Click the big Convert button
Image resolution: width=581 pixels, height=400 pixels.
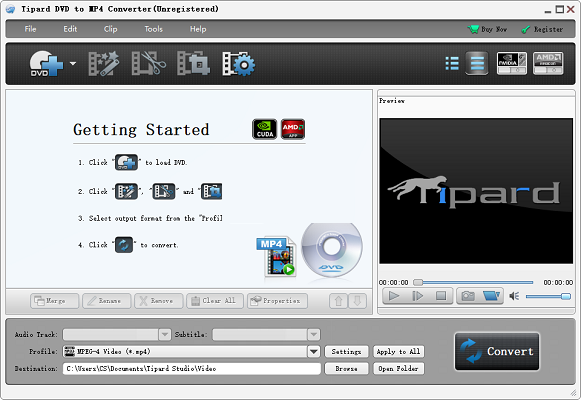point(497,351)
